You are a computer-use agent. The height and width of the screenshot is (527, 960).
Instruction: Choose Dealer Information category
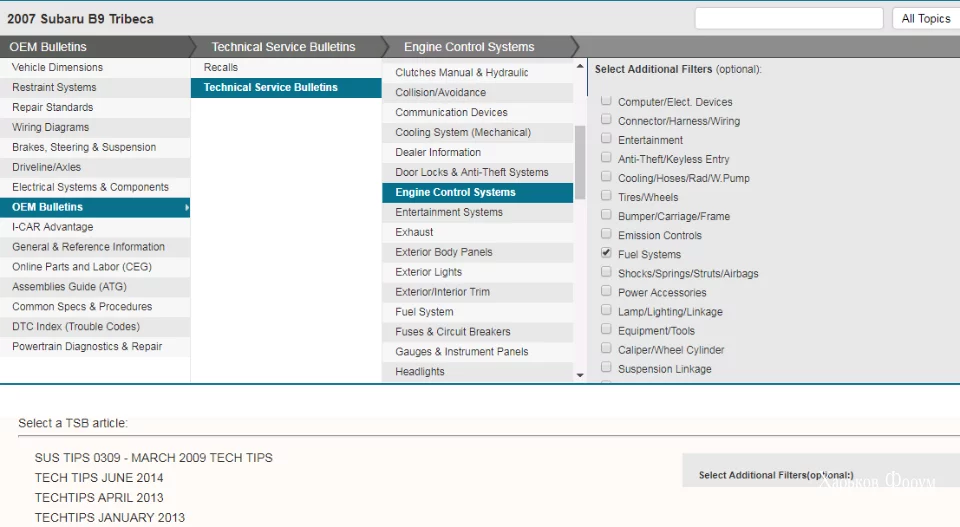(x=478, y=152)
